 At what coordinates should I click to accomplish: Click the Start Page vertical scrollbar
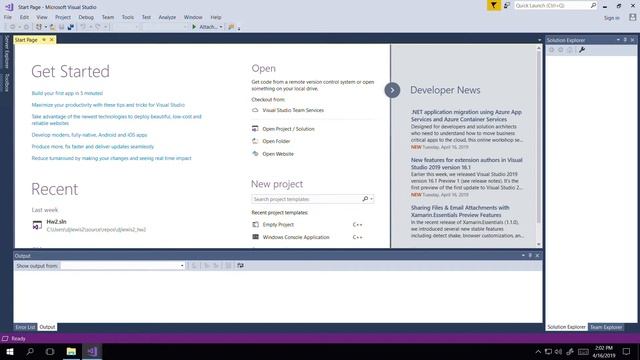click(539, 146)
